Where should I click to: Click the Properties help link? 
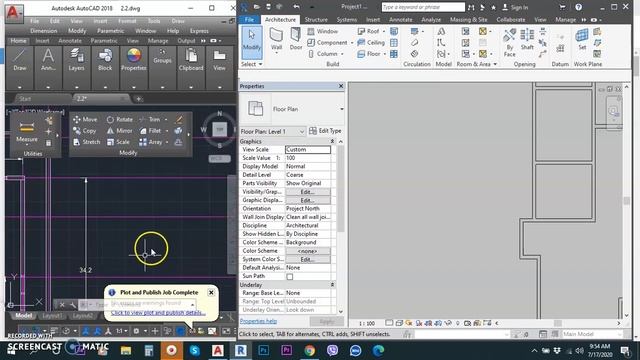[x=258, y=321]
